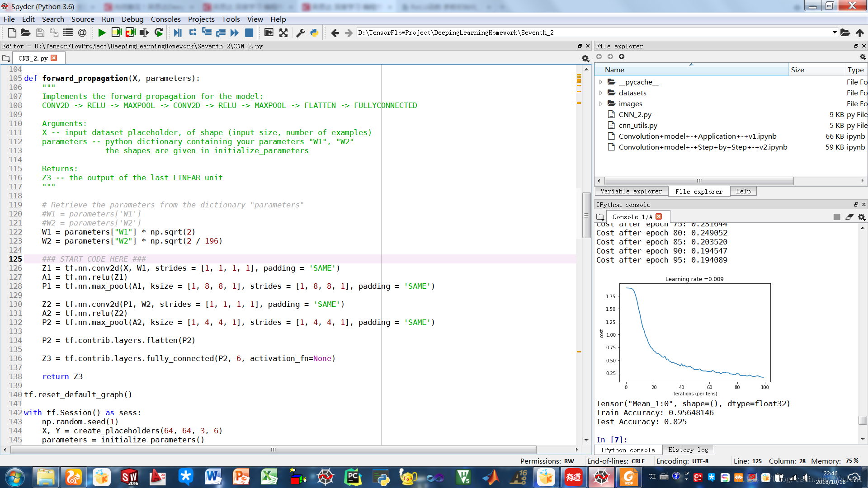Switch to the History log tab
The width and height of the screenshot is (868, 488).
coord(688,450)
